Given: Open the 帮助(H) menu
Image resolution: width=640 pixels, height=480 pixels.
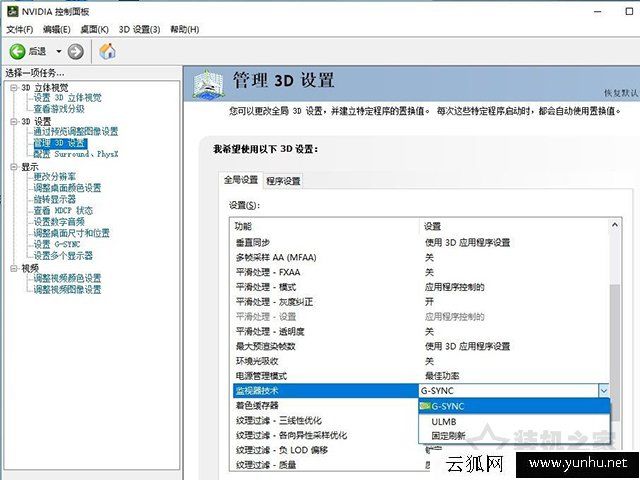Looking at the screenshot, I should 184,29.
